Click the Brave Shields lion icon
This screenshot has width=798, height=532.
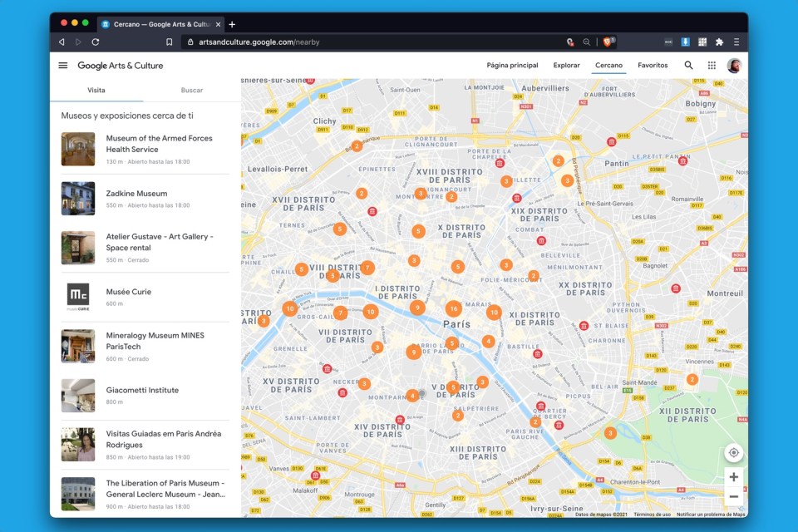click(x=608, y=42)
